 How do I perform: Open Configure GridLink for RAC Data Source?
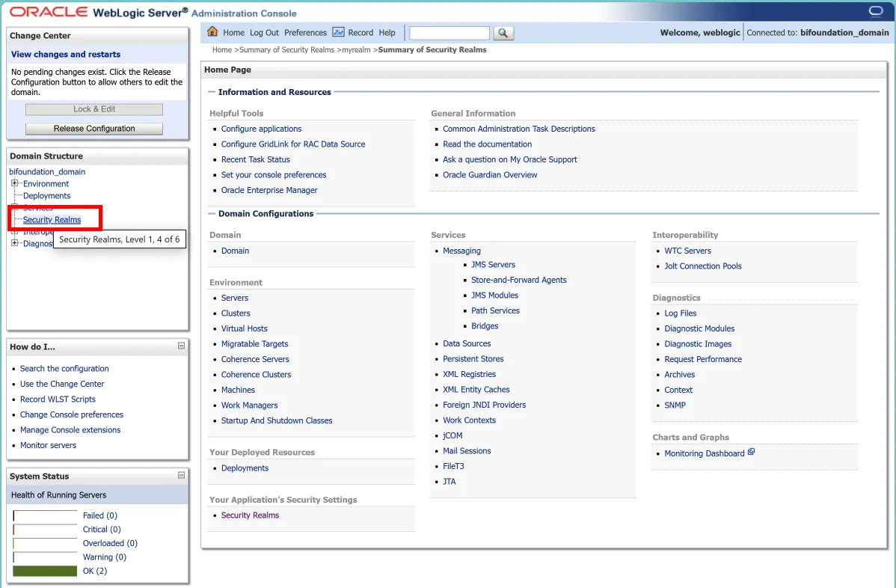(293, 144)
